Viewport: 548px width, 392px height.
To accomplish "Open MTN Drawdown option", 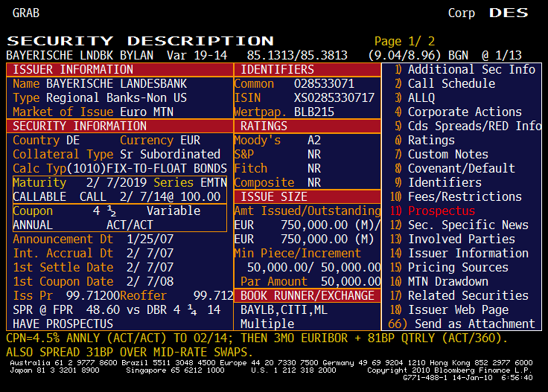I will (x=447, y=281).
